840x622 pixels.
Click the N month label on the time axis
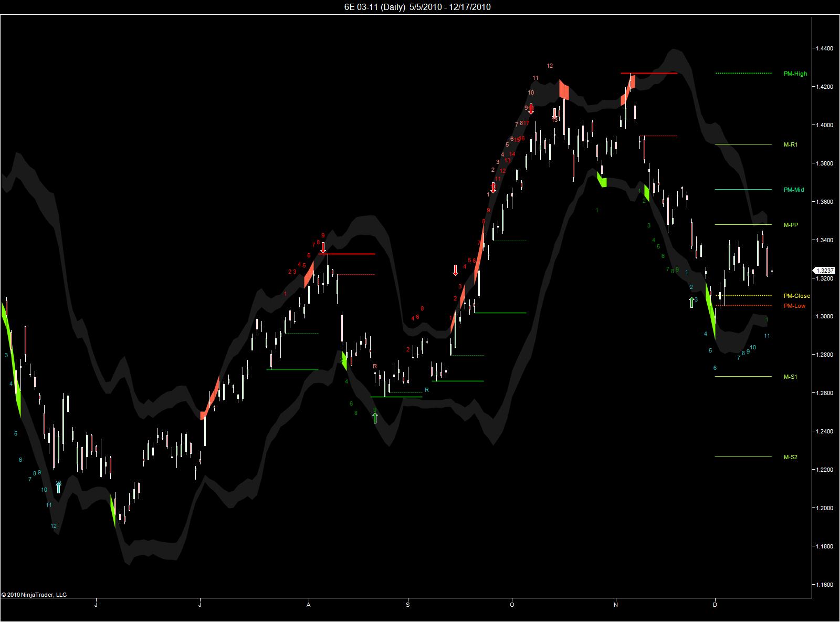point(616,605)
